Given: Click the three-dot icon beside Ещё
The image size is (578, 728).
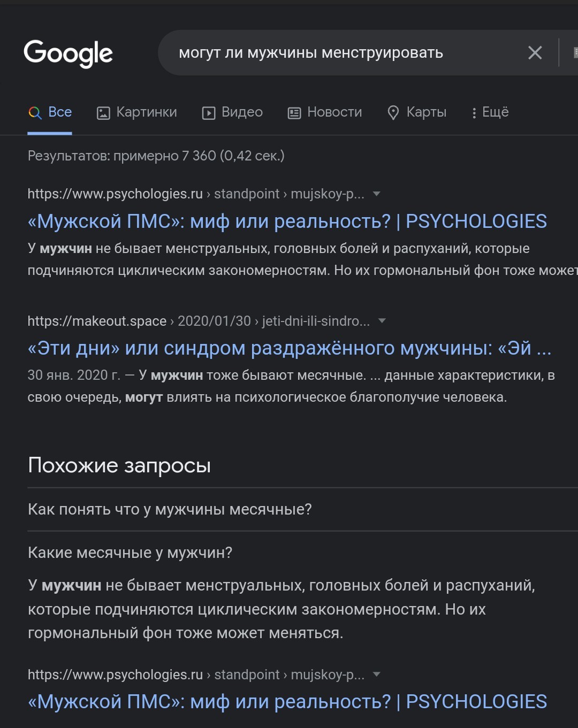Looking at the screenshot, I should pos(474,113).
